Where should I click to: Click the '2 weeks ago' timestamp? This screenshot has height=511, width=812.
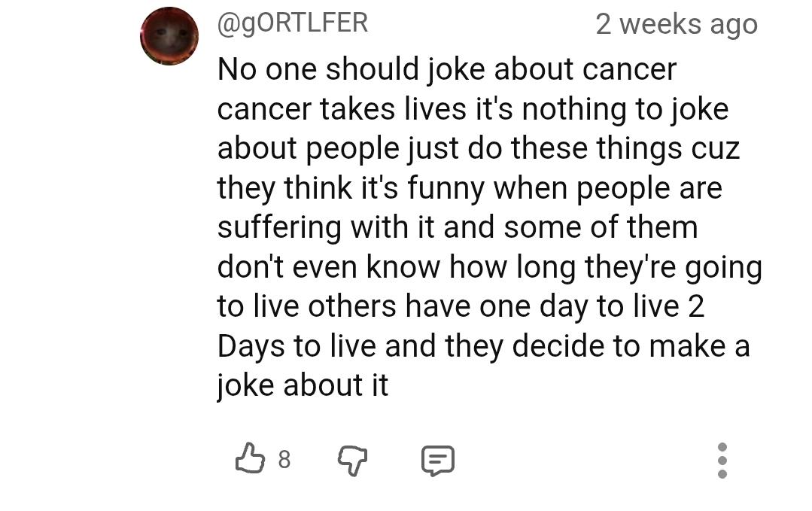[x=676, y=24]
